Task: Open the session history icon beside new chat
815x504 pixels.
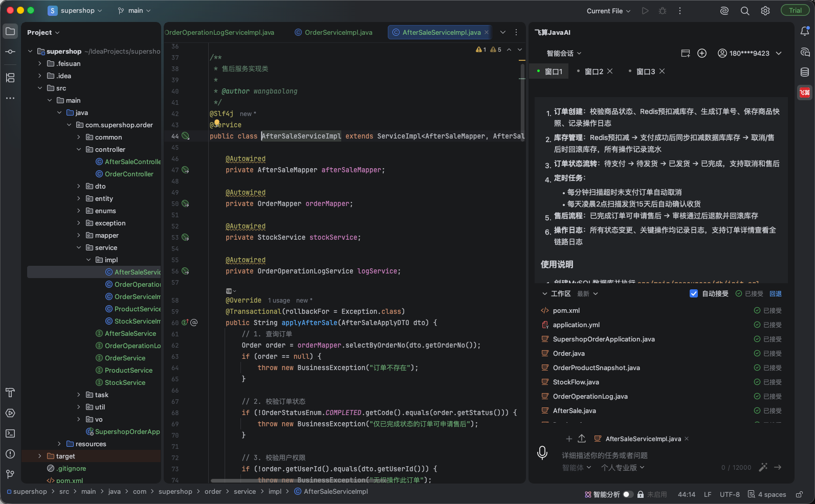Action: click(x=686, y=53)
